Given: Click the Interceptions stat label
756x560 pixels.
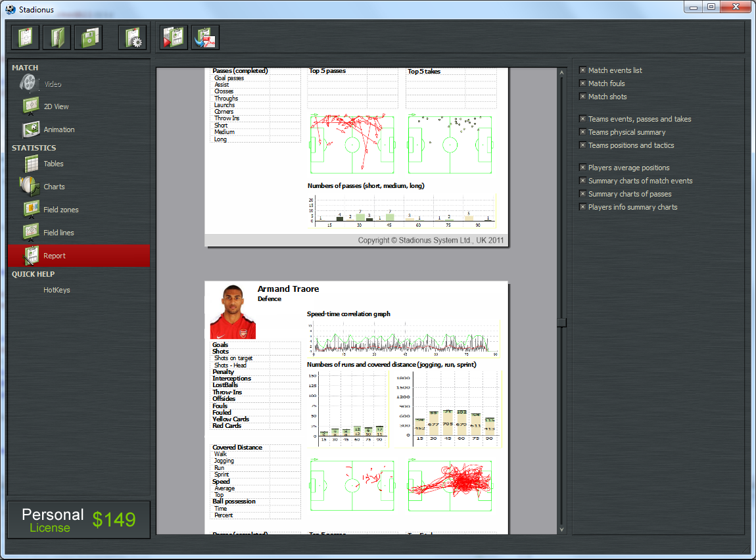Looking at the screenshot, I should pyautogui.click(x=231, y=379).
